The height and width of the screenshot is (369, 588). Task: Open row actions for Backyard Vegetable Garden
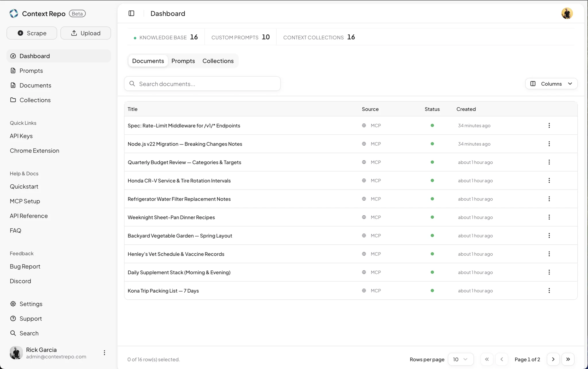[x=549, y=236]
